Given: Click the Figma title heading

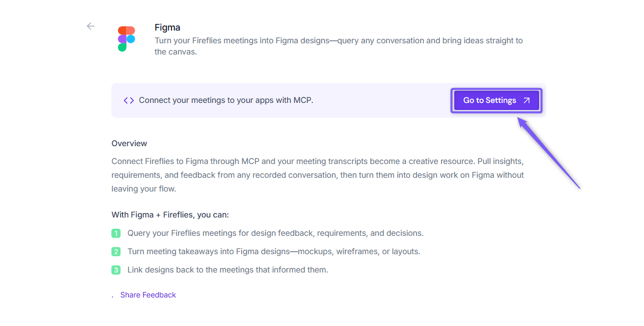Looking at the screenshot, I should (x=167, y=28).
